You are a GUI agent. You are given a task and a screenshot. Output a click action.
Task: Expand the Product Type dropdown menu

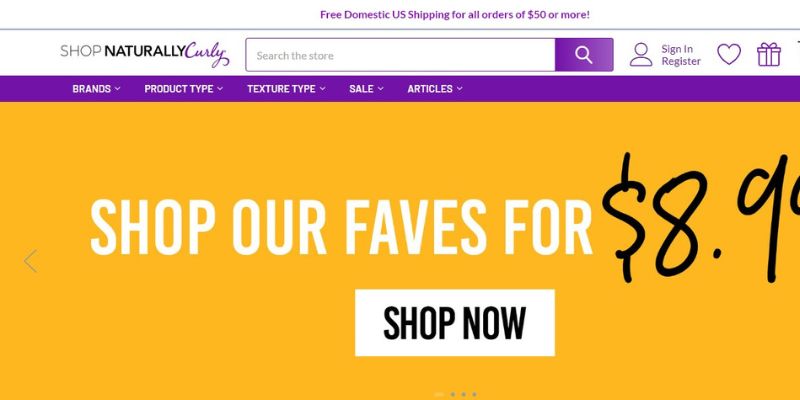click(184, 89)
